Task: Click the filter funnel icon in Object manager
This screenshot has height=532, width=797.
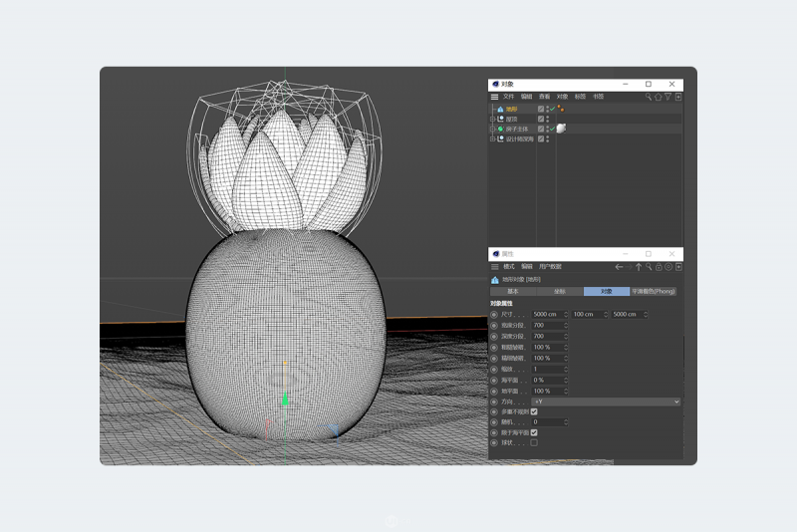Action: tap(667, 97)
